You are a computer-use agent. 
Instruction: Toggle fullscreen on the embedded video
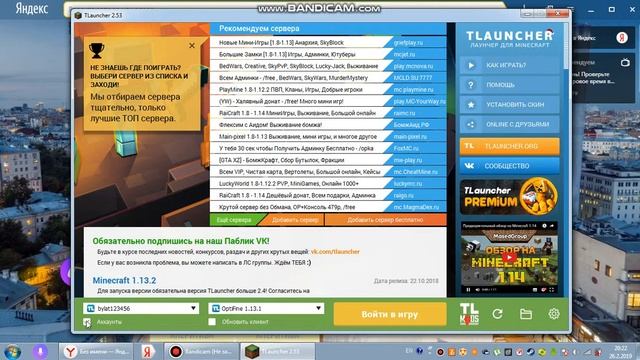551,290
